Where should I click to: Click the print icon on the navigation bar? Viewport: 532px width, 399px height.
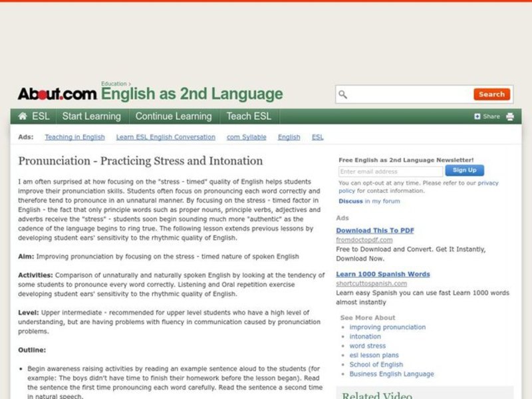pos(509,116)
